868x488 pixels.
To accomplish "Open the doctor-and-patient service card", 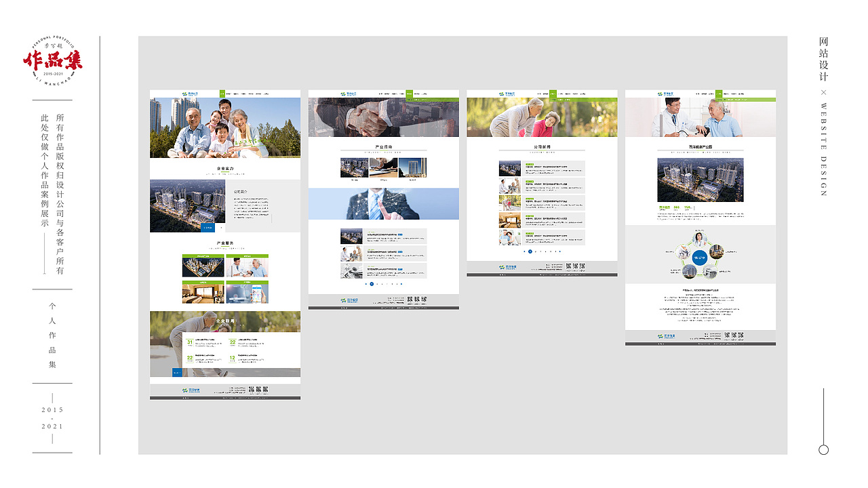I will [x=247, y=266].
